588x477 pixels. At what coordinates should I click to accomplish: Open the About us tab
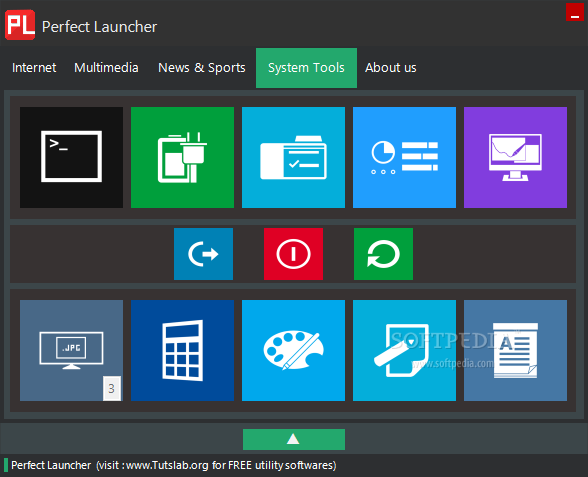391,68
